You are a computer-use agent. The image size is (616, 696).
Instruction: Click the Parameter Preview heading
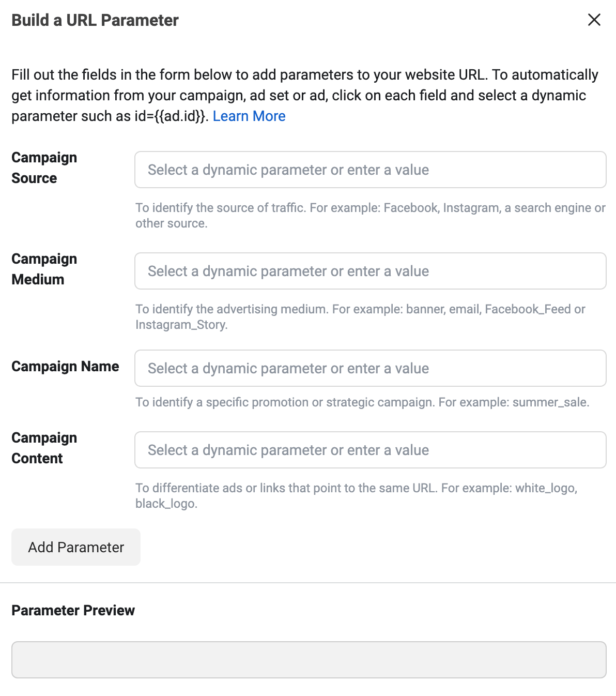pyautogui.click(x=73, y=610)
